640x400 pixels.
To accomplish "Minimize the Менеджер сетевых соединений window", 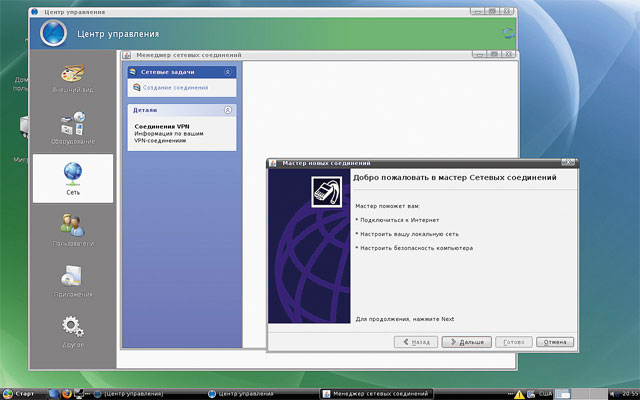I will coord(480,54).
